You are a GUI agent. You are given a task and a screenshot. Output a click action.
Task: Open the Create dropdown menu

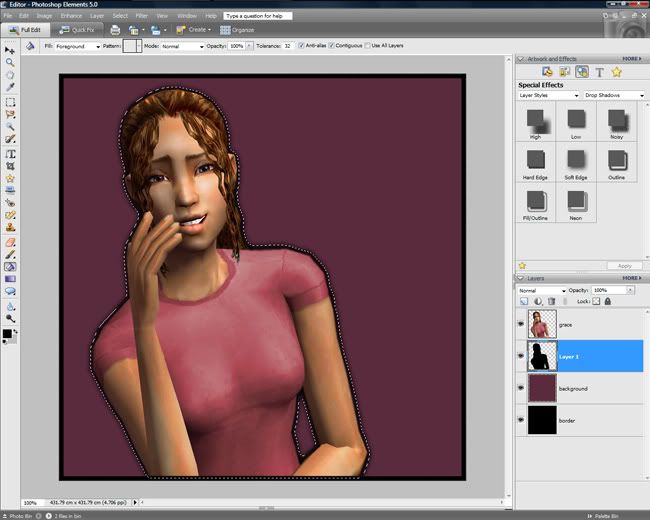click(x=194, y=30)
